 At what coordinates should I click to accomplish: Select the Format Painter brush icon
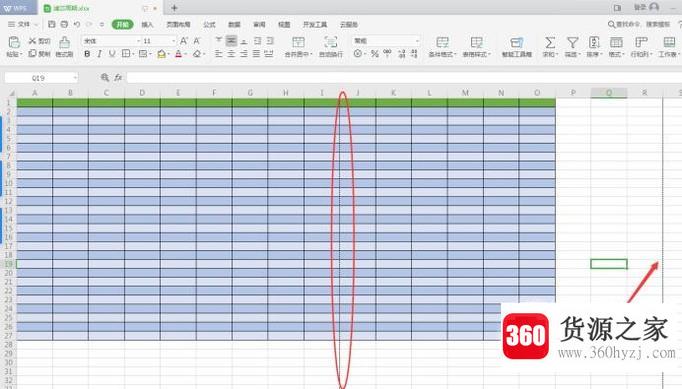point(64,43)
